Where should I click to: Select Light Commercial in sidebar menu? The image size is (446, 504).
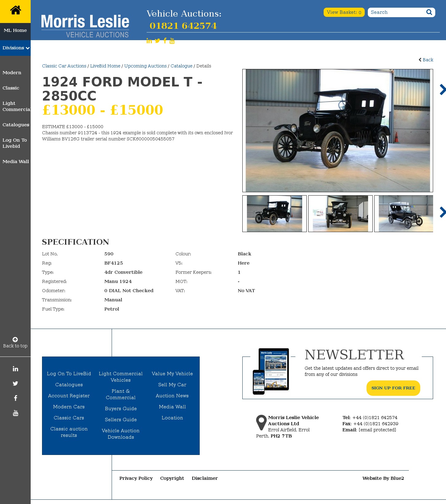[x=17, y=106]
